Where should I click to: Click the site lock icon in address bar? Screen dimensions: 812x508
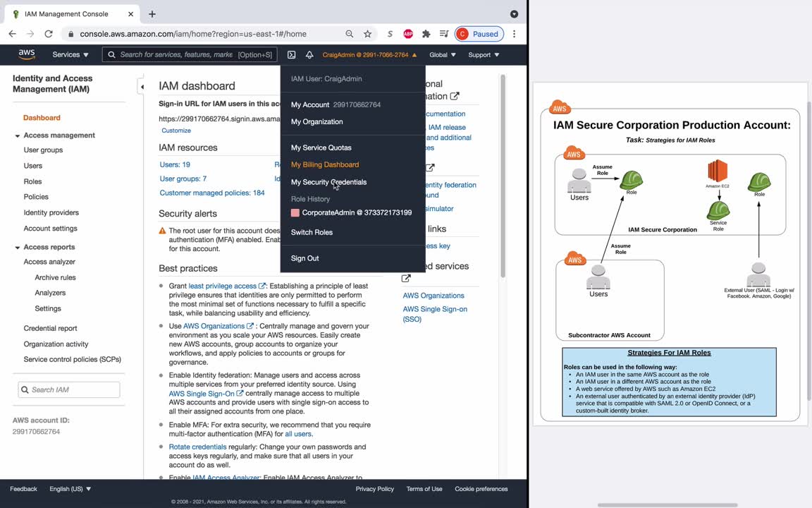click(x=71, y=34)
